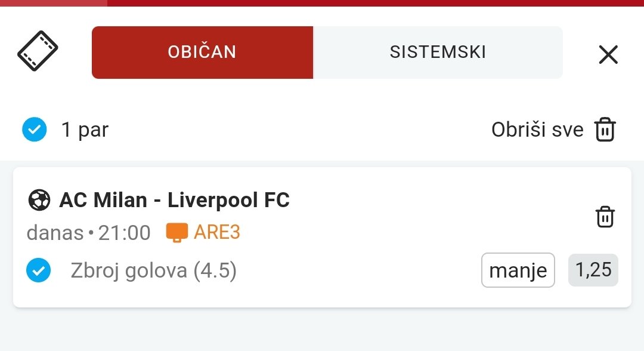Switch to the OBIČAN tab
The image size is (644, 351).
coord(203,52)
